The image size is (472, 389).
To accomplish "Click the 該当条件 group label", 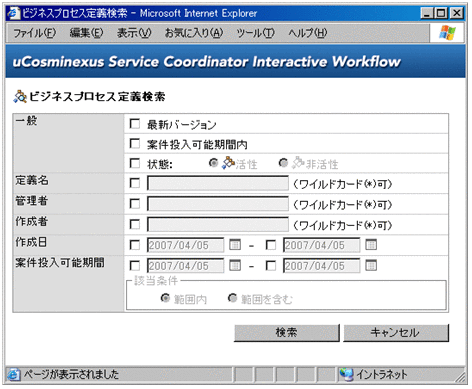I will point(156,281).
